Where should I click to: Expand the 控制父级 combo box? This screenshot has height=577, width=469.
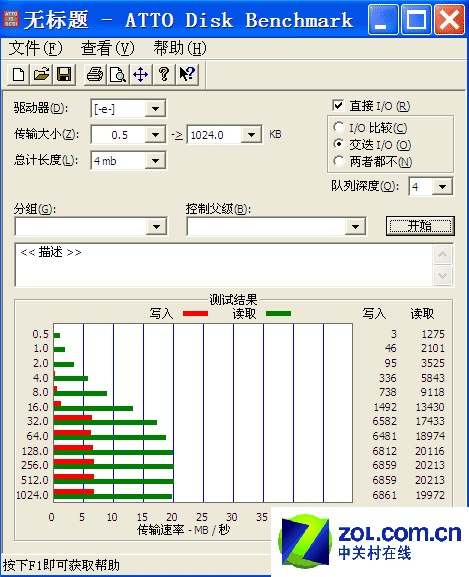pyautogui.click(x=355, y=227)
